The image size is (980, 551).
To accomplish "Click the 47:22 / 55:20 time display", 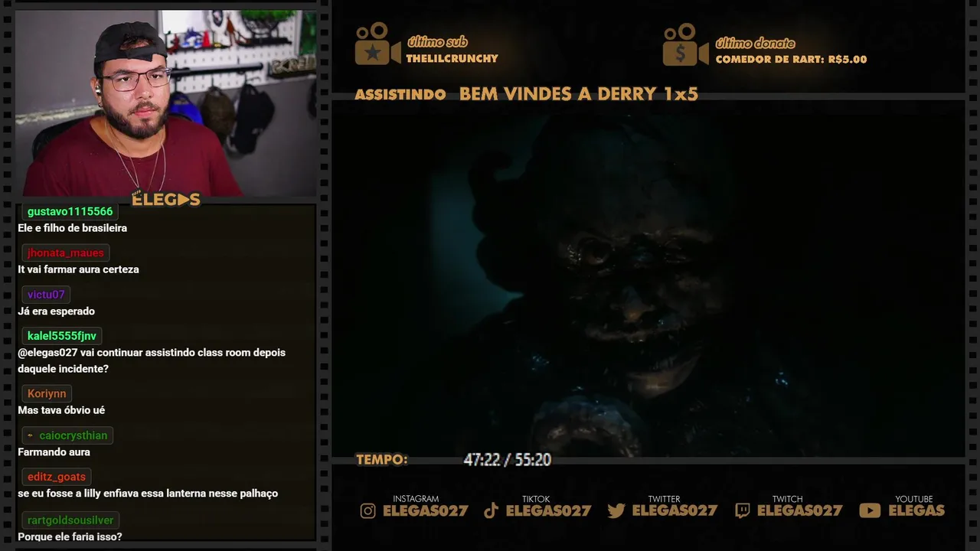I will tap(507, 460).
